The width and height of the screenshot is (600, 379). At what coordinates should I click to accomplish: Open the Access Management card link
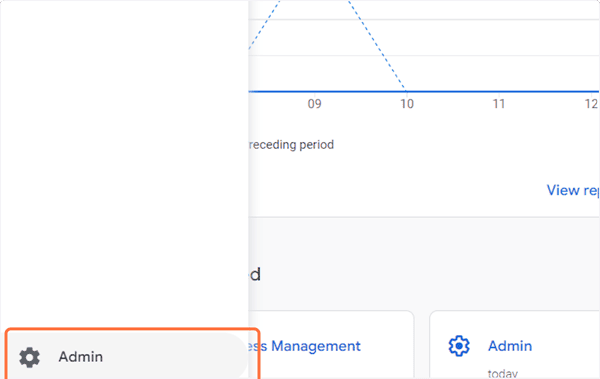pos(305,346)
